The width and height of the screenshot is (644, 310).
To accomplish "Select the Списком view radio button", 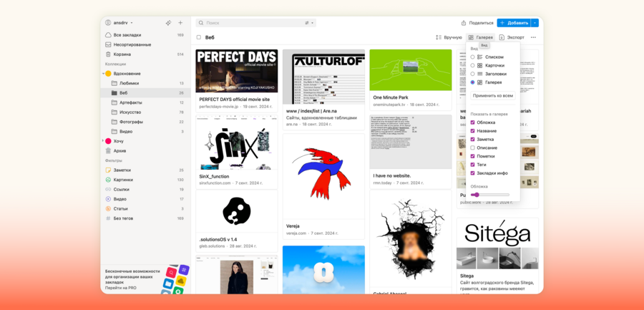I will pyautogui.click(x=473, y=57).
